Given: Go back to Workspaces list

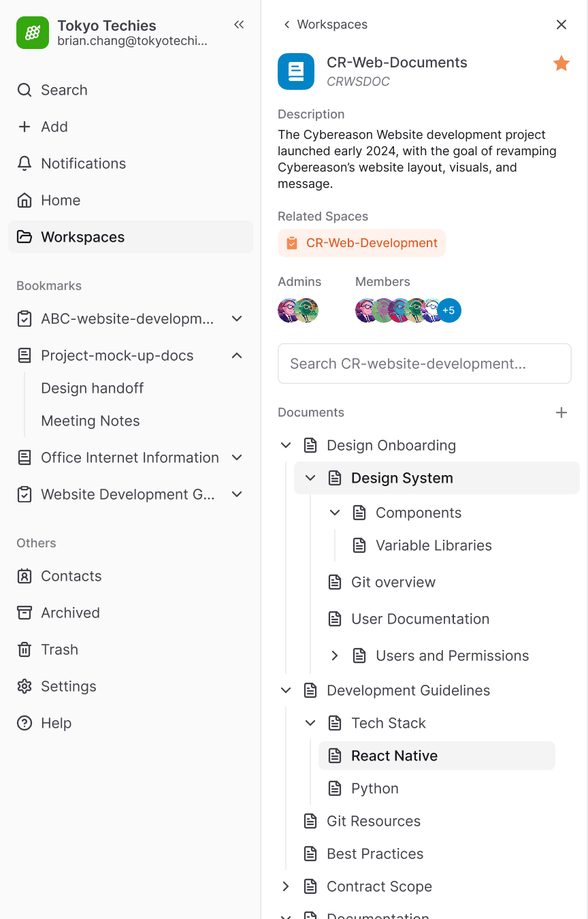Looking at the screenshot, I should [x=325, y=25].
